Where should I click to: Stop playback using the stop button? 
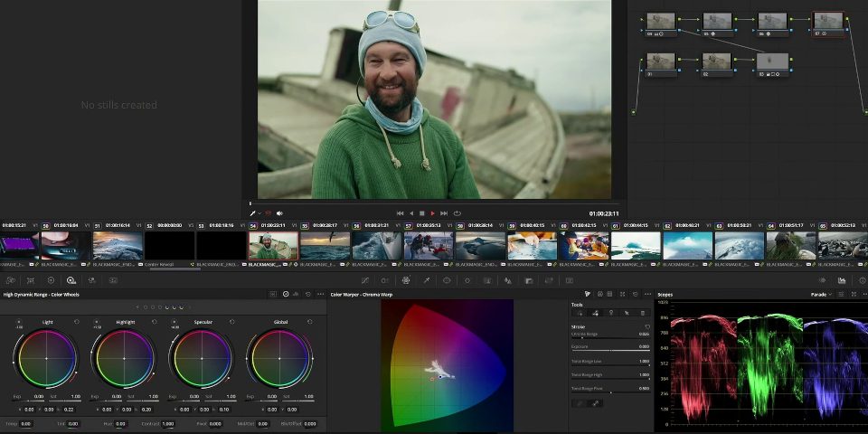[x=421, y=213]
